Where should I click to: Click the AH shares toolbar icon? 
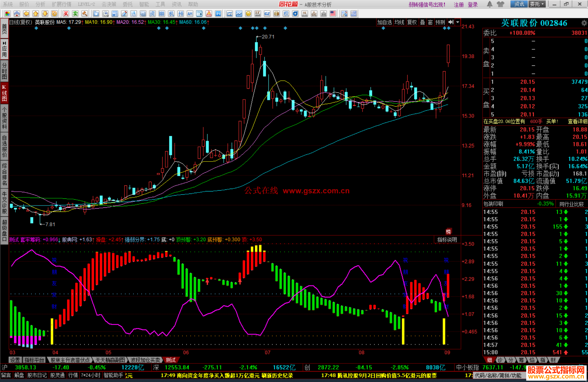(x=190, y=14)
